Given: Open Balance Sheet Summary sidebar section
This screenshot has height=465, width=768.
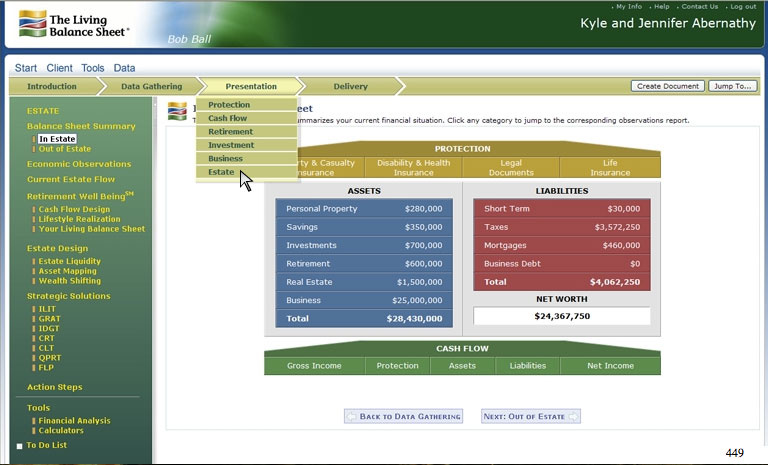Looking at the screenshot, I should [81, 126].
